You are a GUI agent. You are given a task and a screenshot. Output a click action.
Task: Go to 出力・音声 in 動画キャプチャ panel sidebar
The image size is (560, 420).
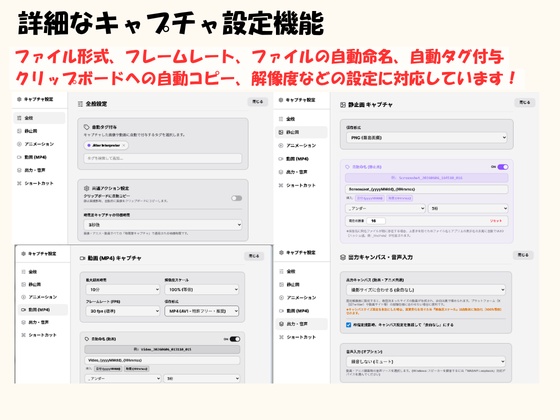click(x=43, y=322)
